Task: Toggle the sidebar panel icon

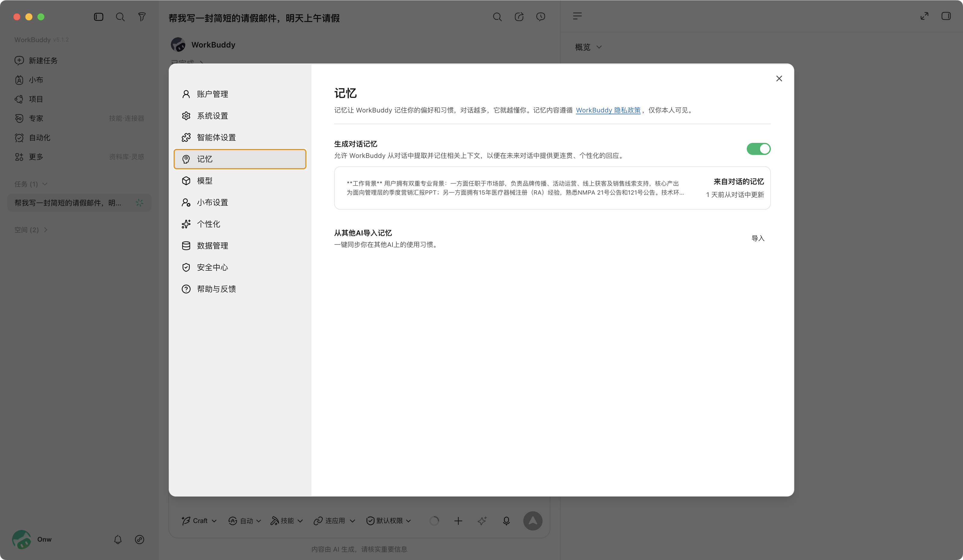Action: [99, 17]
